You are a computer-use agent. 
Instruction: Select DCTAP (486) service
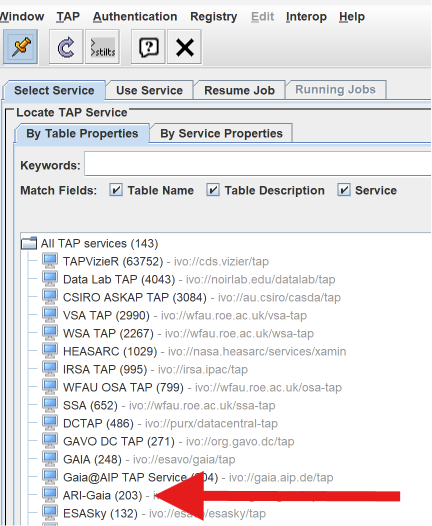(x=98, y=423)
